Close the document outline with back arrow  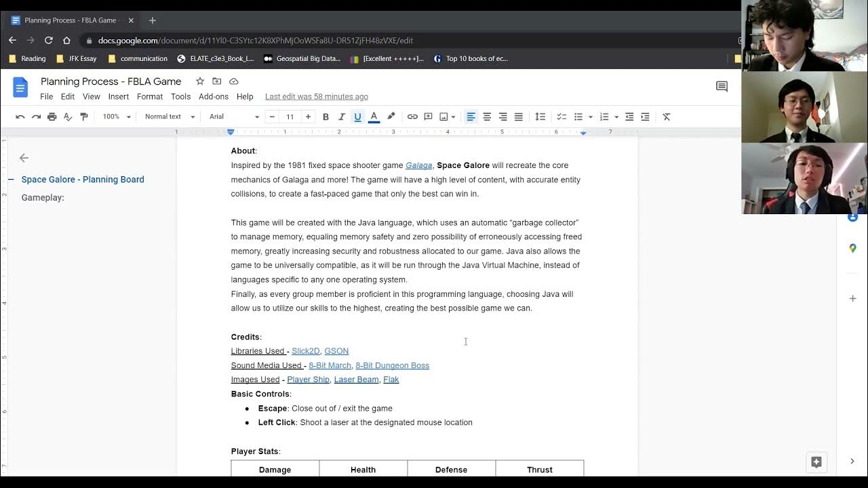24,158
